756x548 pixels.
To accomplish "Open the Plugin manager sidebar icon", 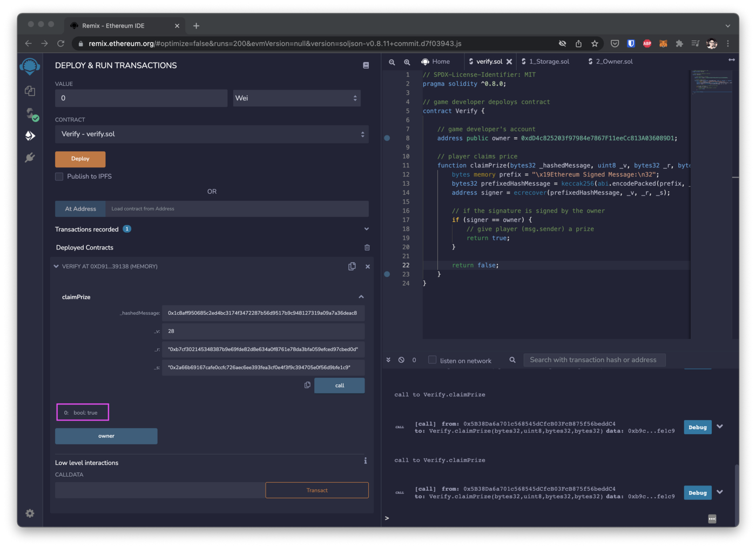I will tap(30, 158).
